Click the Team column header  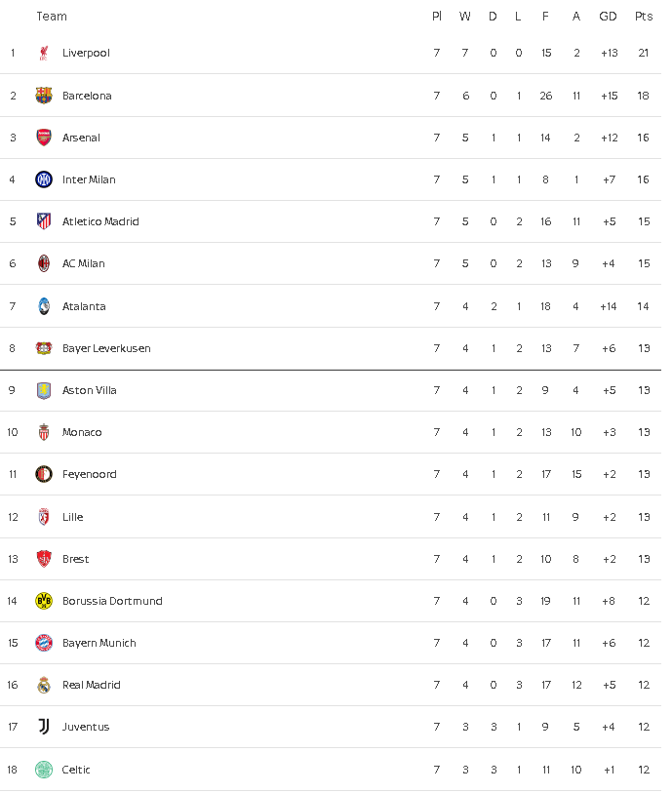click(x=52, y=17)
